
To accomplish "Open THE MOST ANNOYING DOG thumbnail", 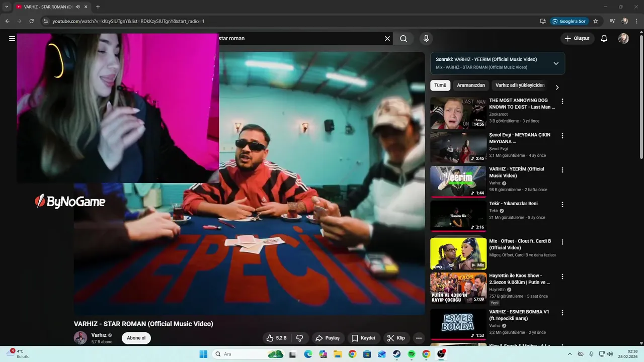I will 458,113.
